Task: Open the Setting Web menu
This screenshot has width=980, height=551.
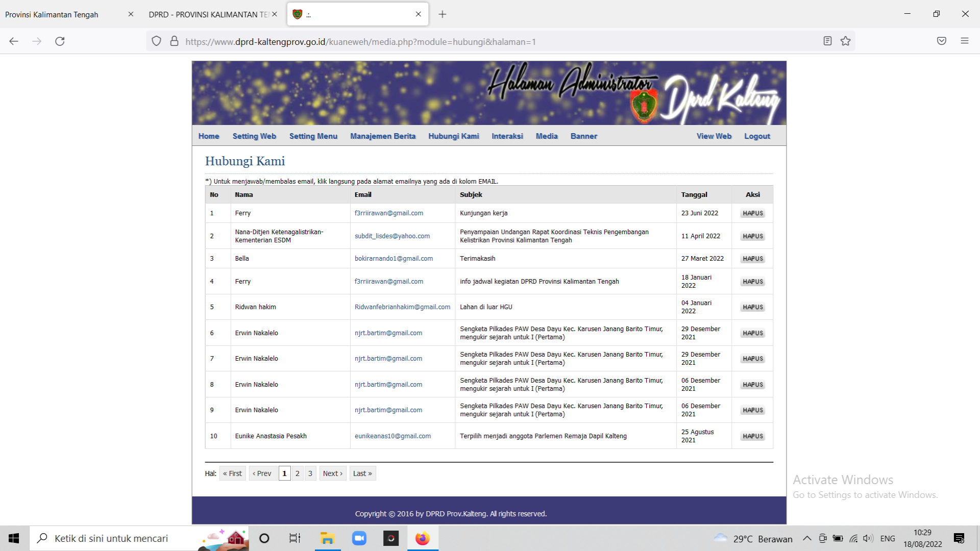Action: 254,136
